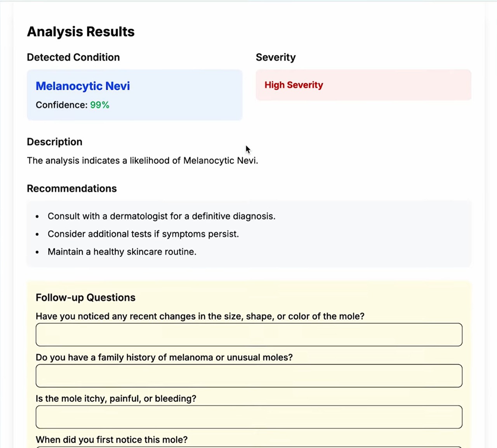Click the Analysis Results heading

(81, 31)
